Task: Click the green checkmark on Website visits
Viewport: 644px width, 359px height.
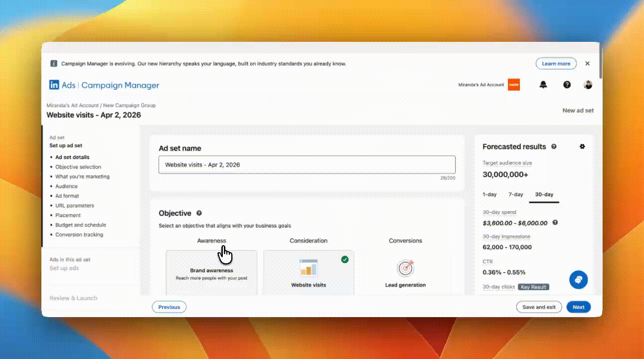Action: 345,260
